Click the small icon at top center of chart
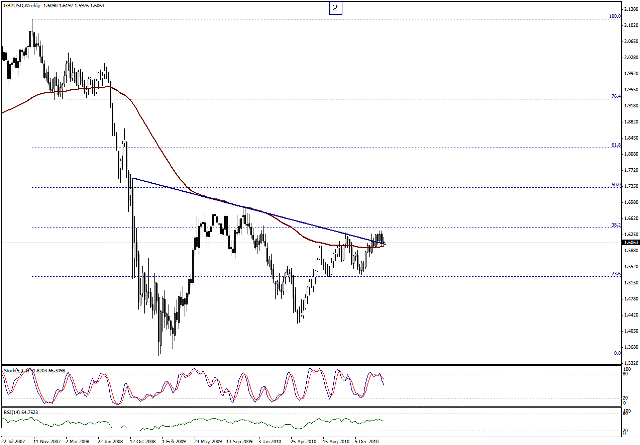Viewport: 640px width, 445px height. point(335,7)
